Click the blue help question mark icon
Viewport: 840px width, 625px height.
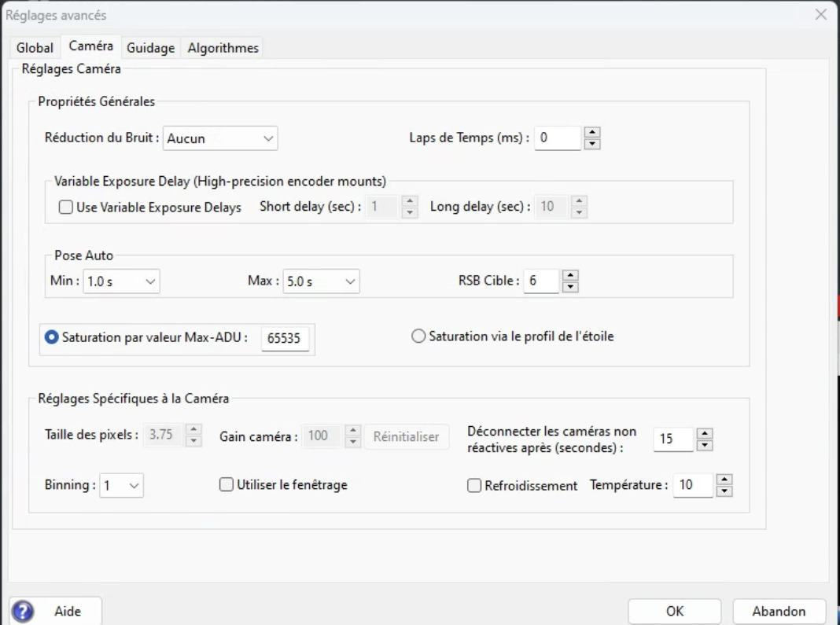coord(24,611)
